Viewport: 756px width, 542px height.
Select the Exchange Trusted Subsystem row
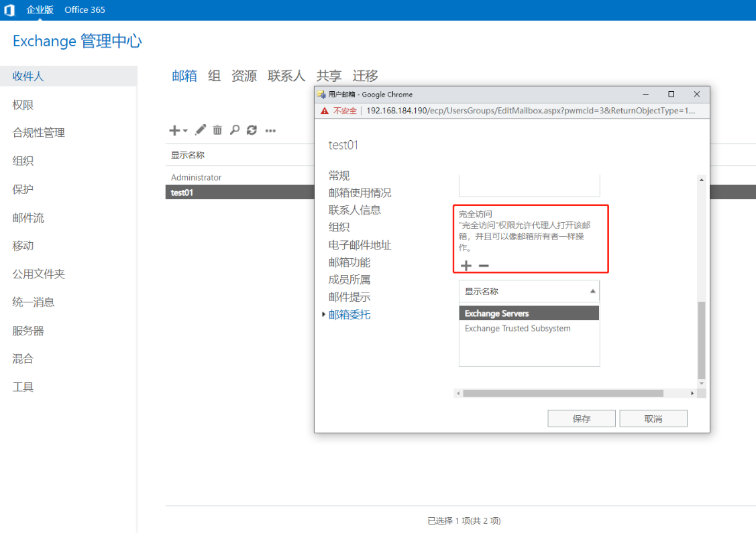[x=529, y=329]
